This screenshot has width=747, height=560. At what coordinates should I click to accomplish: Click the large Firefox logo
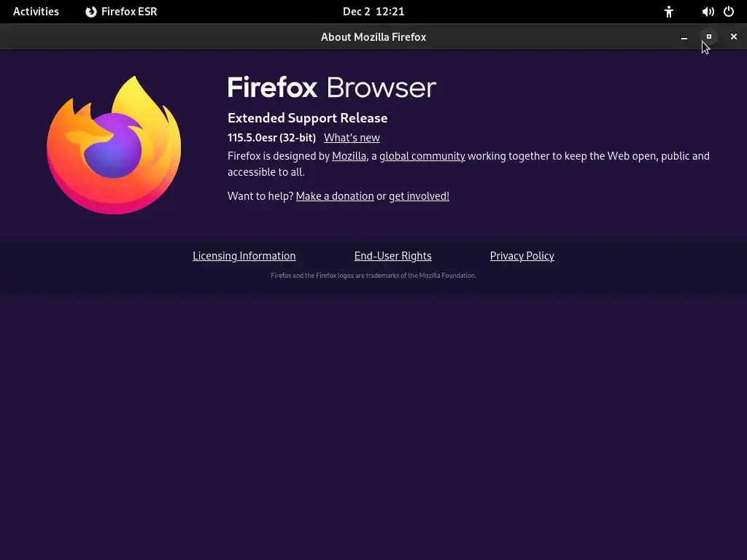click(114, 145)
